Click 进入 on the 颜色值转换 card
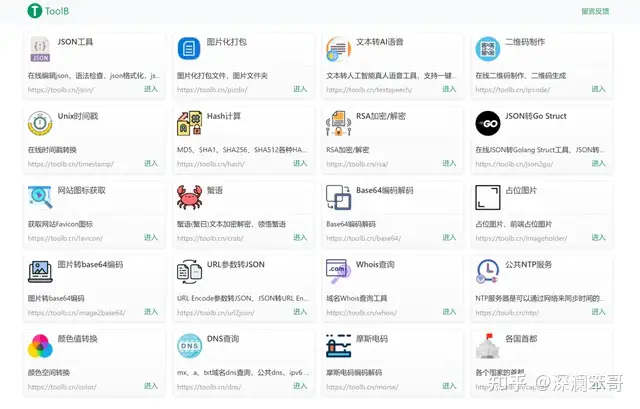This screenshot has height=409, width=640. 151,386
